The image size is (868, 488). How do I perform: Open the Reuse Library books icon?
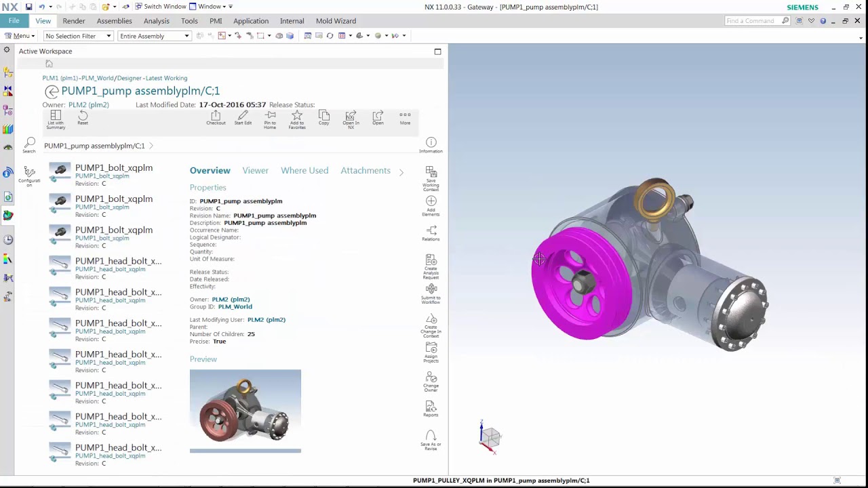point(7,129)
